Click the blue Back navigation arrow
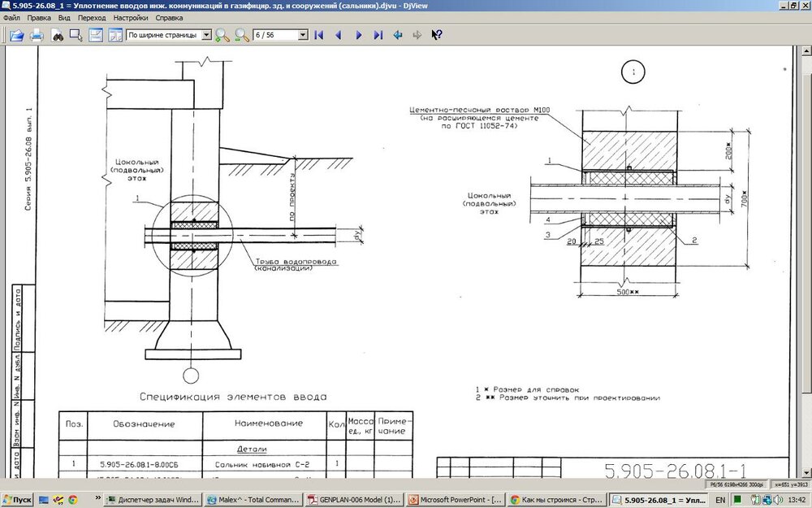The width and height of the screenshot is (812, 508). tap(398, 35)
